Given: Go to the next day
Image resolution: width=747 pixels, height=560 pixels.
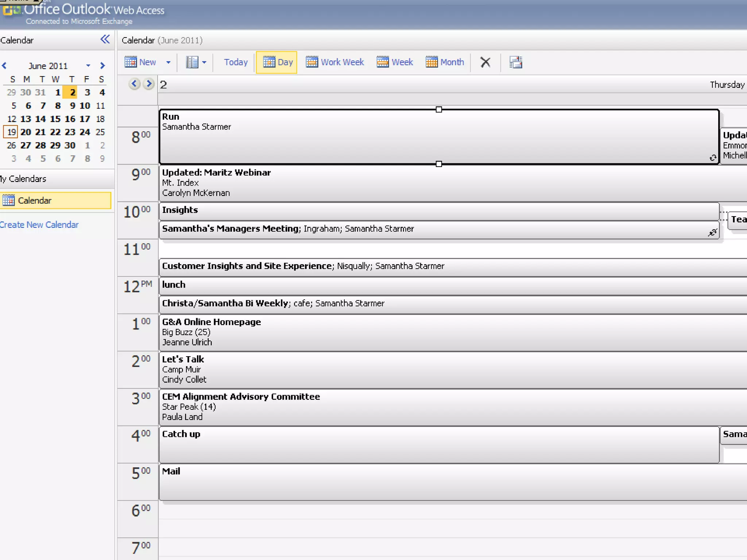Looking at the screenshot, I should coord(148,84).
